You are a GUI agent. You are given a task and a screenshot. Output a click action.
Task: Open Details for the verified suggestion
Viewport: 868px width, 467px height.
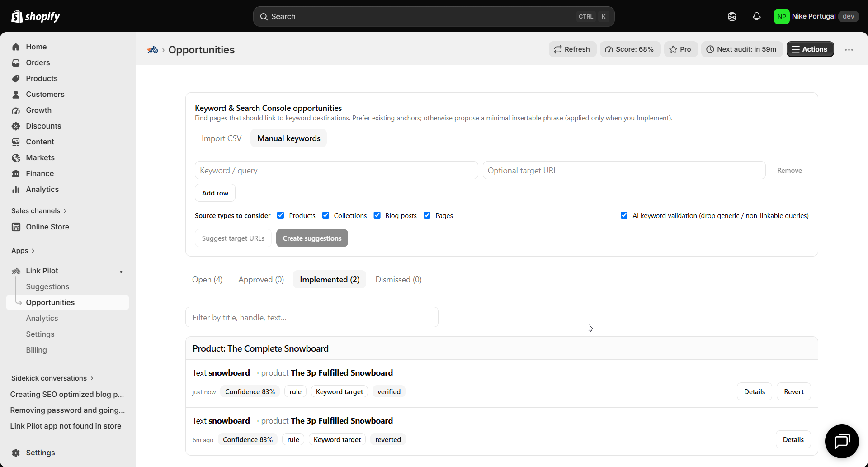755,392
